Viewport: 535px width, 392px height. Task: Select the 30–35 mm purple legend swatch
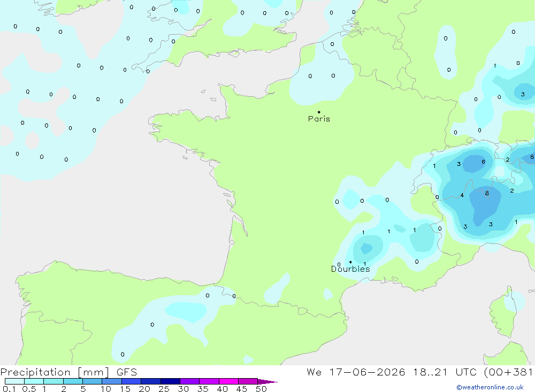(190, 381)
